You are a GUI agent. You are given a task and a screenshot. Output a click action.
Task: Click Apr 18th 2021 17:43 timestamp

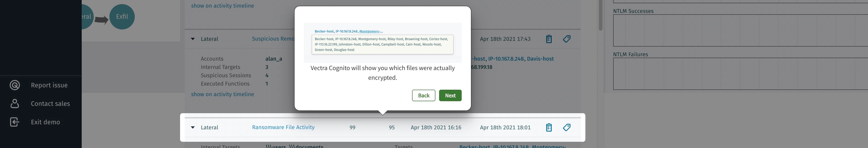click(x=505, y=39)
